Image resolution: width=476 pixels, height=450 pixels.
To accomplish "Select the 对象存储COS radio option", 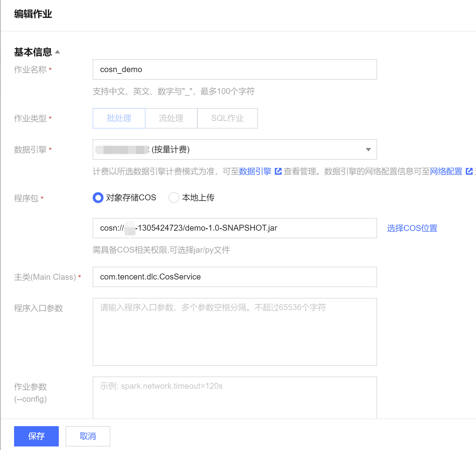I will pyautogui.click(x=98, y=198).
